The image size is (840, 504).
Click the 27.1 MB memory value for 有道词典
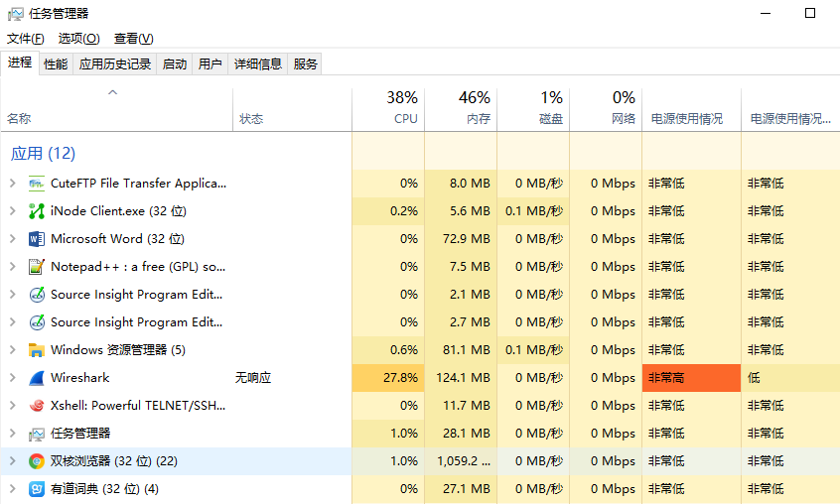point(466,489)
